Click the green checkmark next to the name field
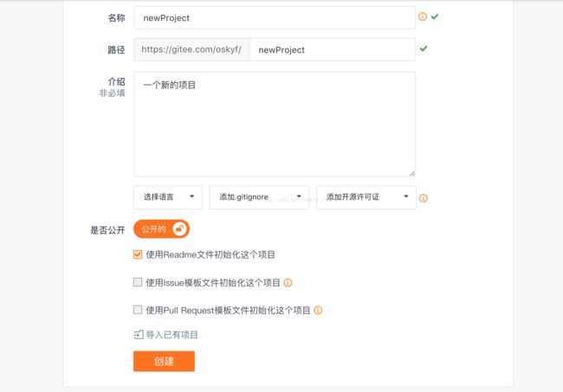Screen dimensions: 563x392 [435, 16]
